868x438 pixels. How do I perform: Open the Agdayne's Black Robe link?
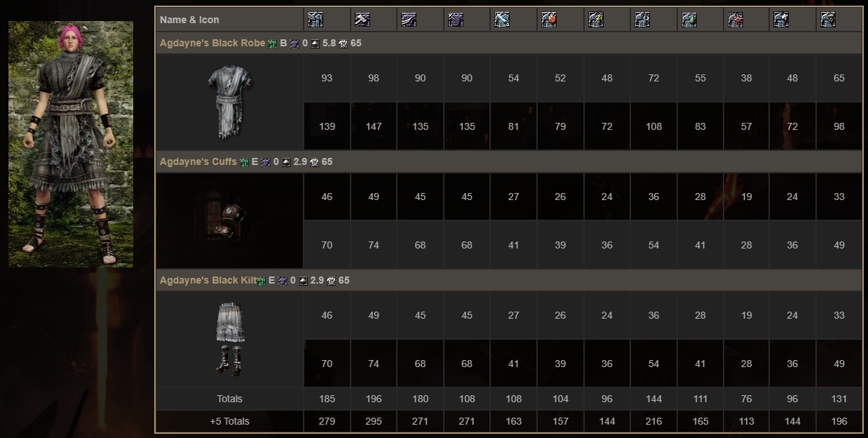pos(212,43)
